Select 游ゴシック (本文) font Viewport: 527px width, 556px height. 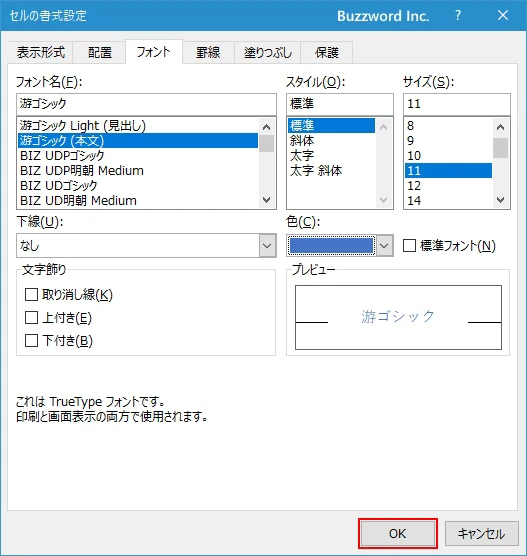[138, 140]
